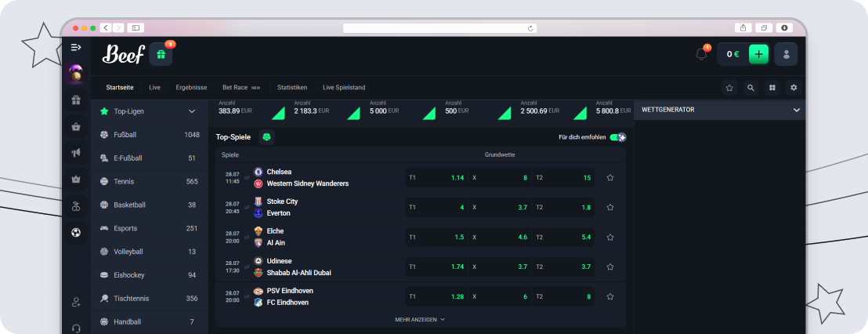Viewport: 868px width, 334px height.
Task: Select Tischtennis in sports list
Action: [150, 299]
